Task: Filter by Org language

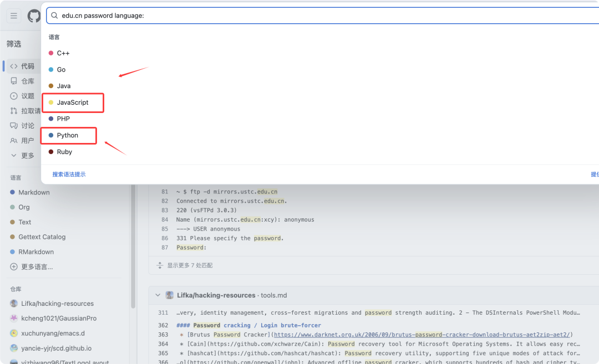Action: (x=24, y=207)
